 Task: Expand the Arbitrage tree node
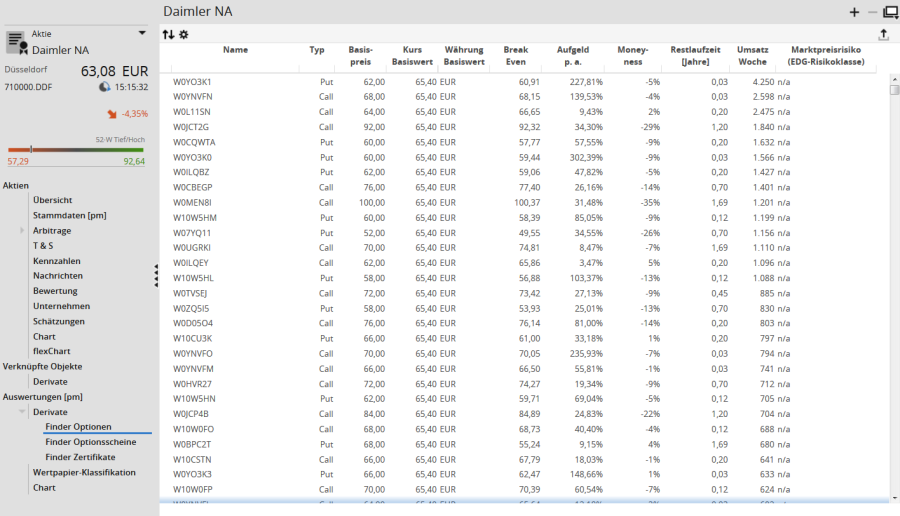(x=22, y=231)
